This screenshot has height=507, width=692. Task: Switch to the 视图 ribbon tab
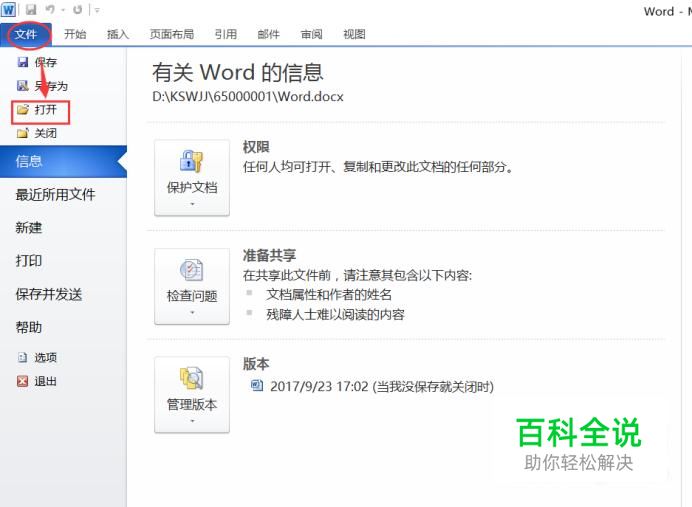(354, 34)
